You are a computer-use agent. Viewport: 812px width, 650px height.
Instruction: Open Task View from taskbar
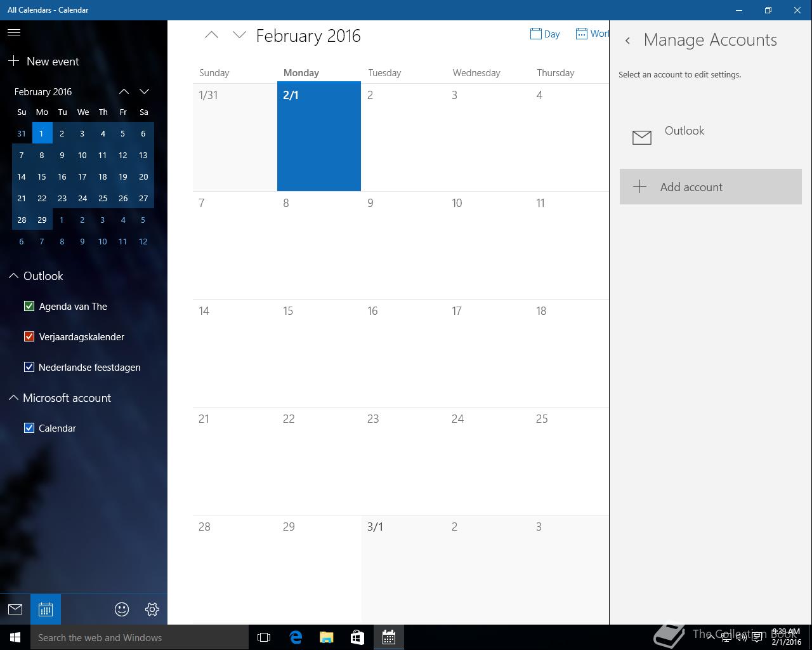[x=264, y=637]
